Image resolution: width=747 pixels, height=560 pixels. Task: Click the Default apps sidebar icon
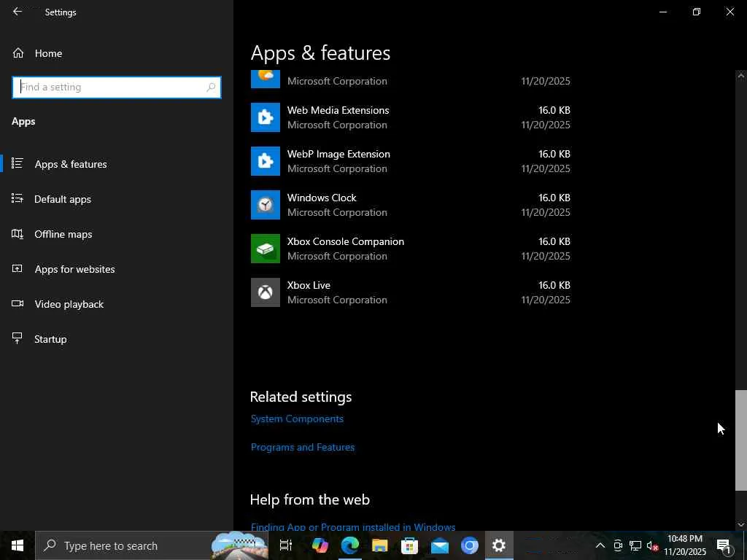[x=18, y=198]
